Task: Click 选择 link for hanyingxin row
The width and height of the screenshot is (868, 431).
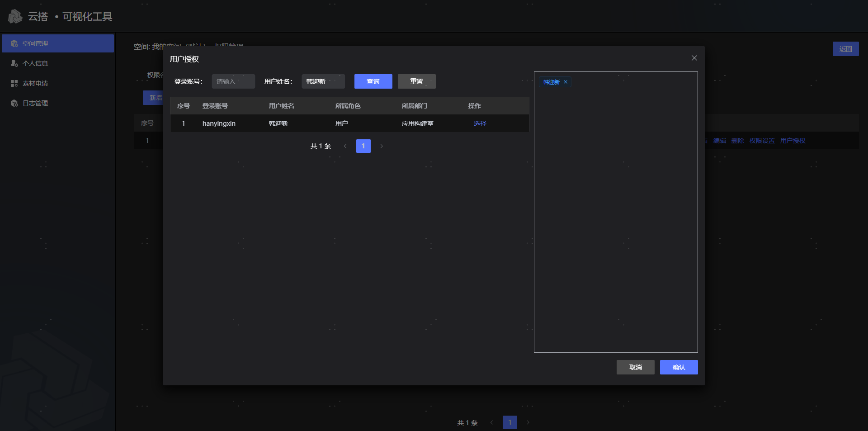Action: (x=480, y=123)
